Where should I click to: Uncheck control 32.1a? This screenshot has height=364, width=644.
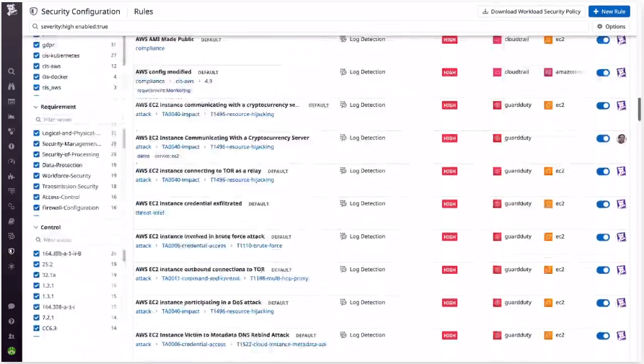(x=37, y=275)
